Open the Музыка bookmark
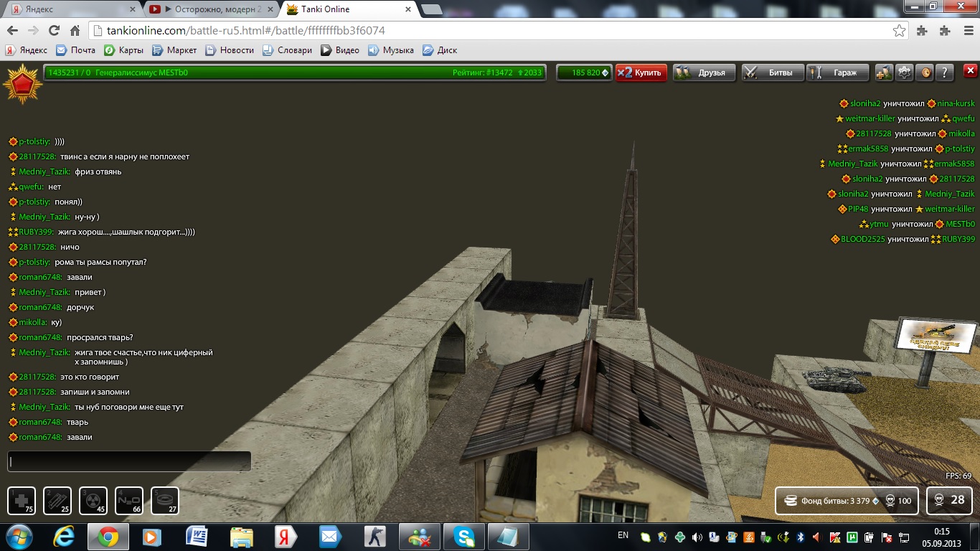 (x=391, y=50)
